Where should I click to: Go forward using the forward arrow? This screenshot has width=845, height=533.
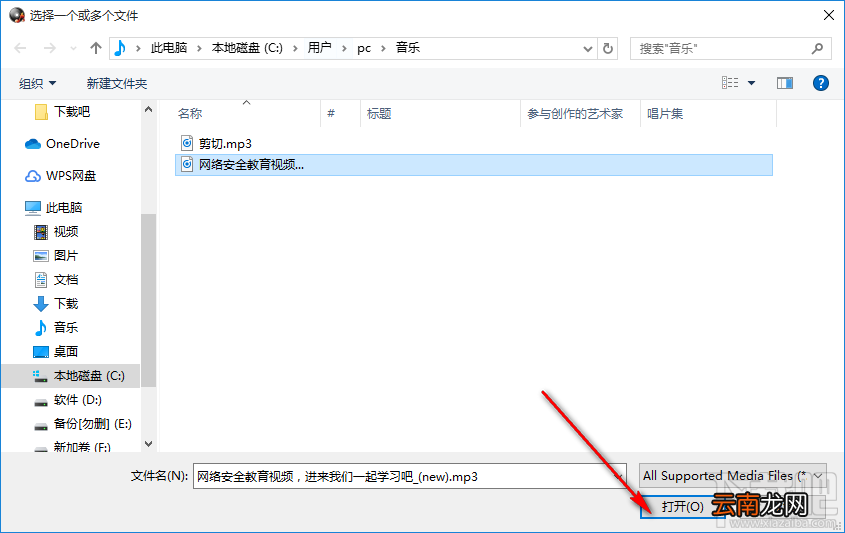click(x=50, y=49)
